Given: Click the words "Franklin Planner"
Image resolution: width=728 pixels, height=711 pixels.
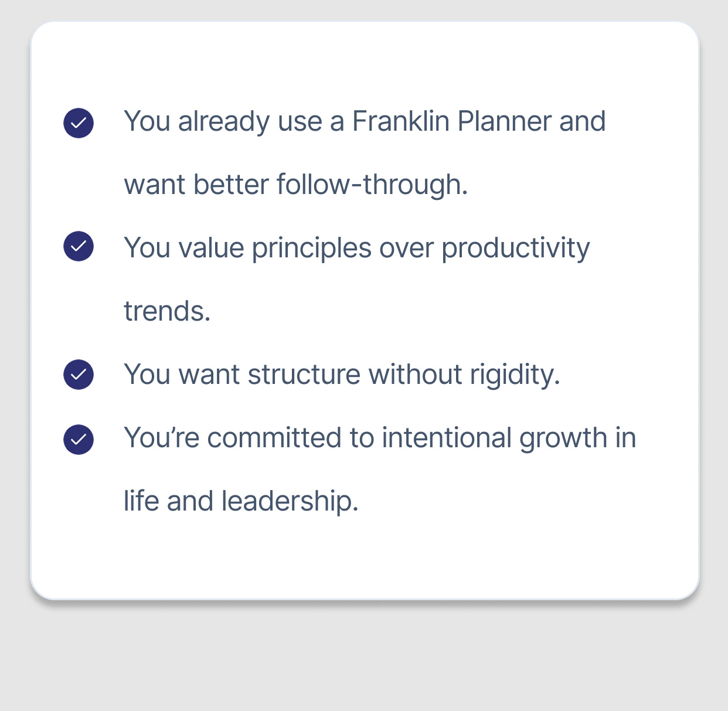Looking at the screenshot, I should point(451,122).
